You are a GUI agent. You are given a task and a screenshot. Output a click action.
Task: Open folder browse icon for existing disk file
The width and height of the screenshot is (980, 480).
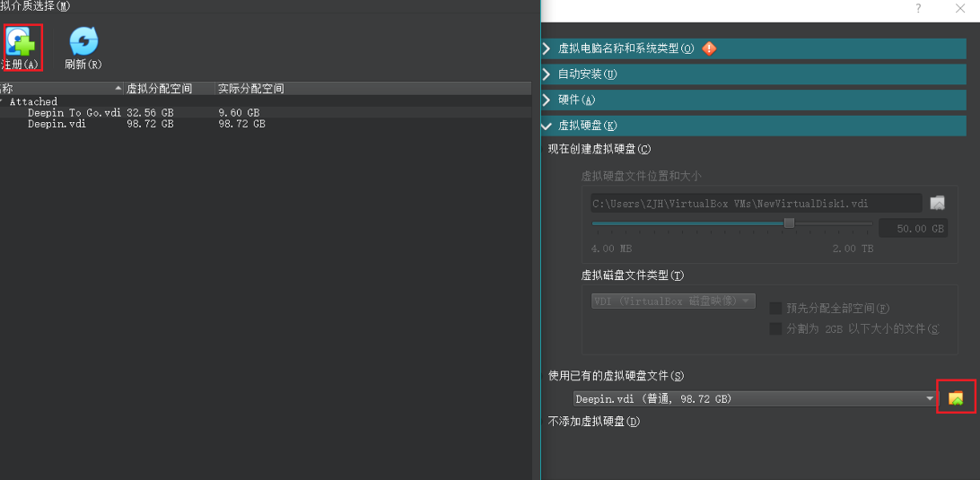956,398
